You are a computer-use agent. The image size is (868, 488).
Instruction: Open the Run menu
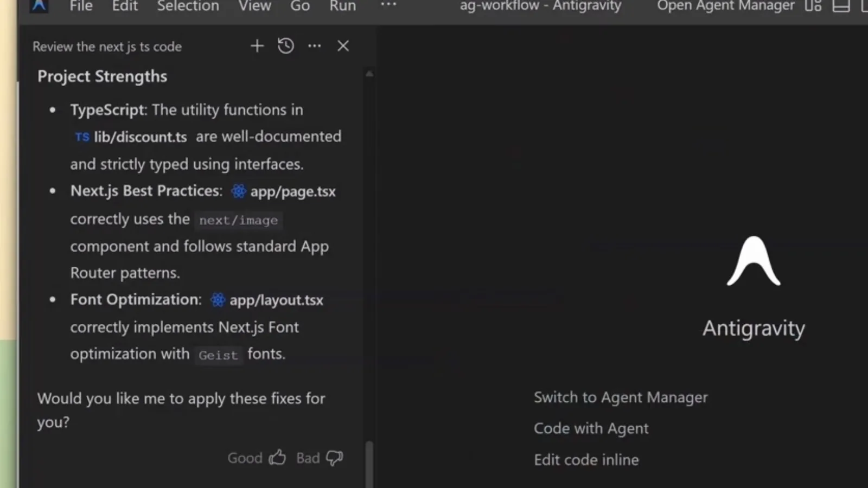[343, 6]
